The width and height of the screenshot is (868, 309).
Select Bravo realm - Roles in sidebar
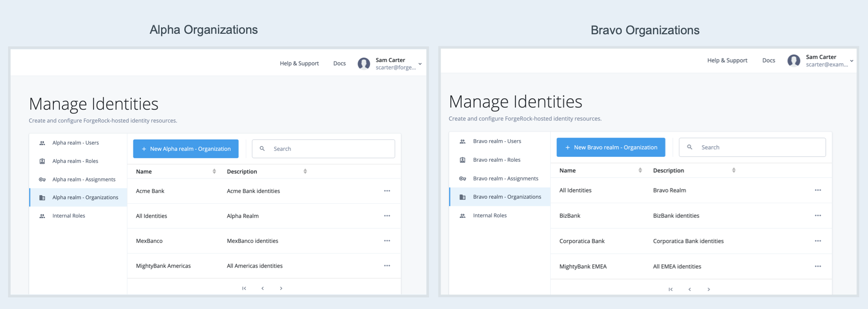click(496, 160)
